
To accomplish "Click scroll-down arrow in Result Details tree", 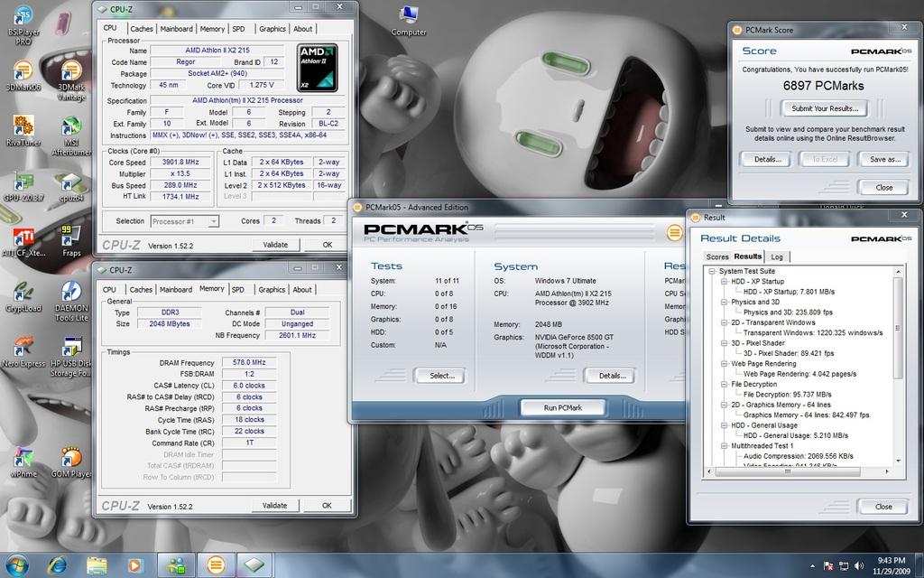I will [899, 461].
